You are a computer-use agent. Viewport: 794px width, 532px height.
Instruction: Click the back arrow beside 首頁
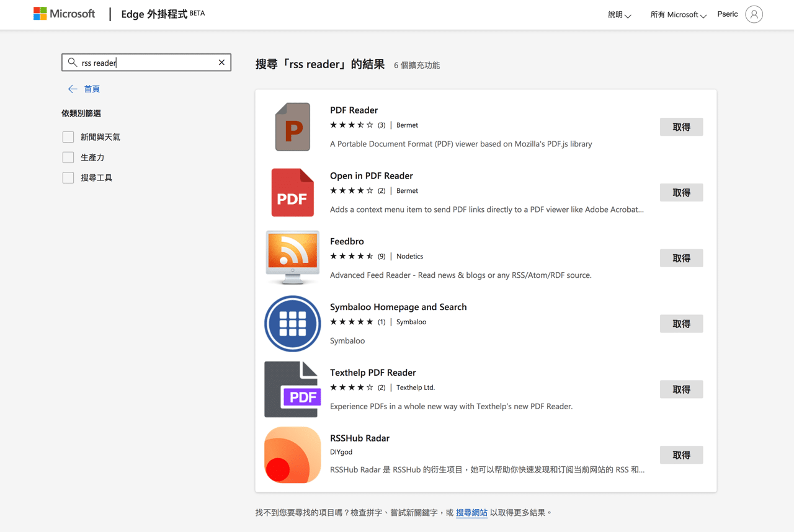click(x=73, y=89)
